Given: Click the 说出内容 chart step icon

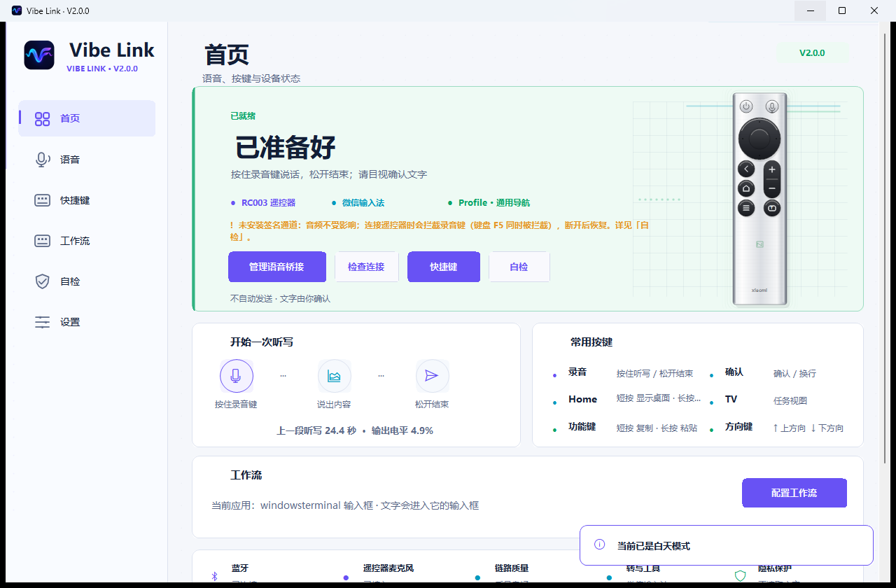Looking at the screenshot, I should click(x=334, y=376).
